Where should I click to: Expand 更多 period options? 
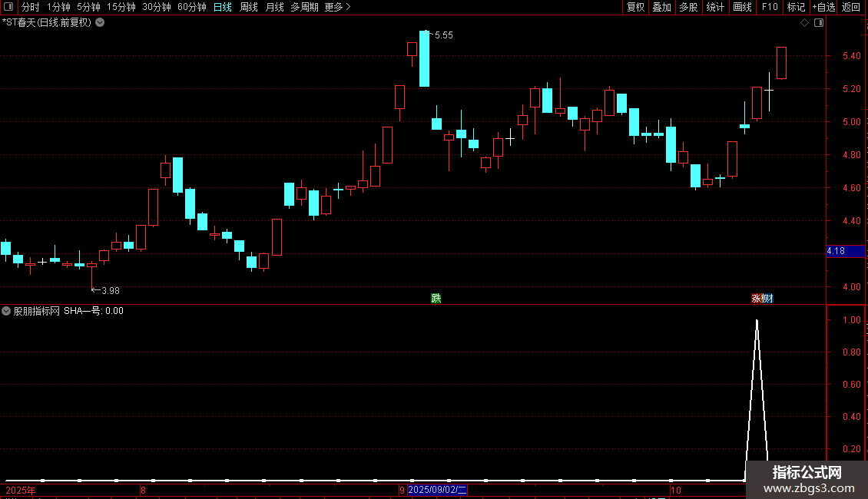pos(338,7)
